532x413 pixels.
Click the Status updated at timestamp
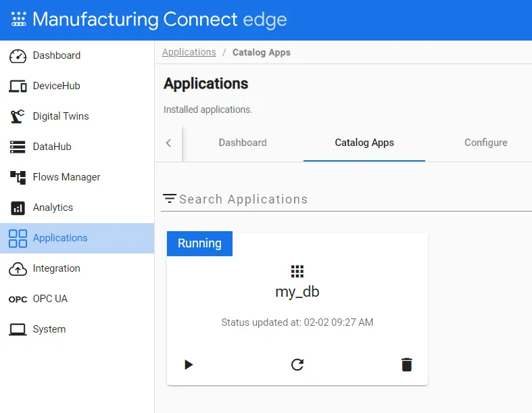tap(297, 322)
